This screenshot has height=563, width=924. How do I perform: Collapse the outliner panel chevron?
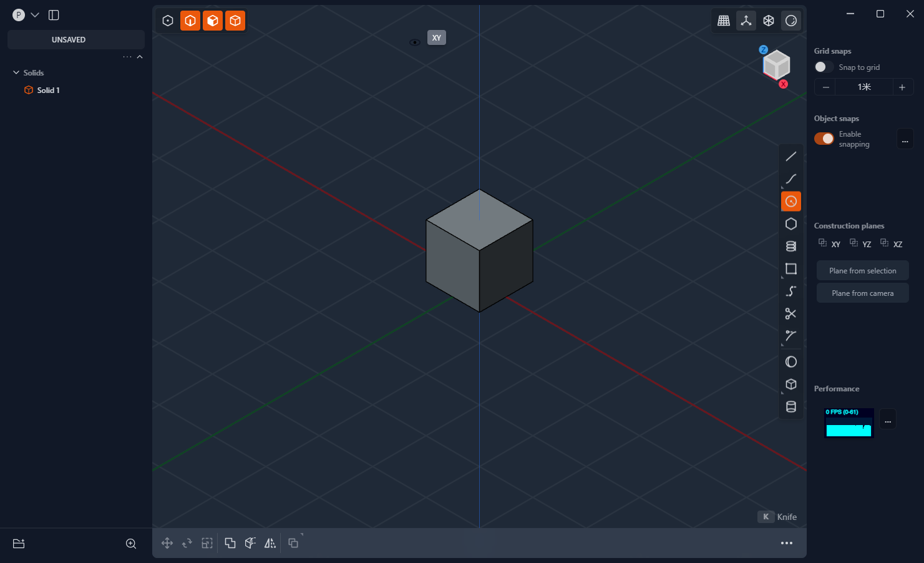point(140,57)
